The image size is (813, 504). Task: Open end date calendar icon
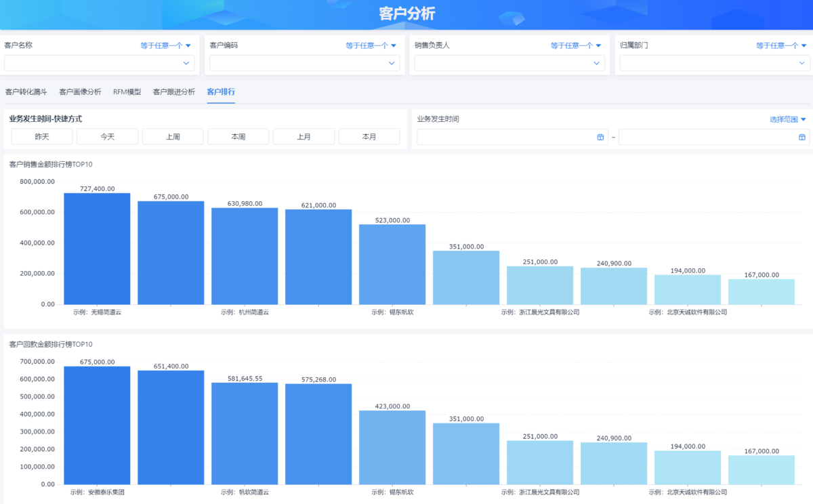[x=802, y=137]
